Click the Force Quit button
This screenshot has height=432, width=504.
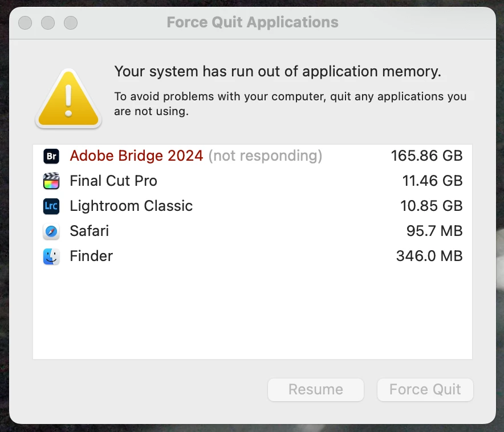click(x=425, y=390)
